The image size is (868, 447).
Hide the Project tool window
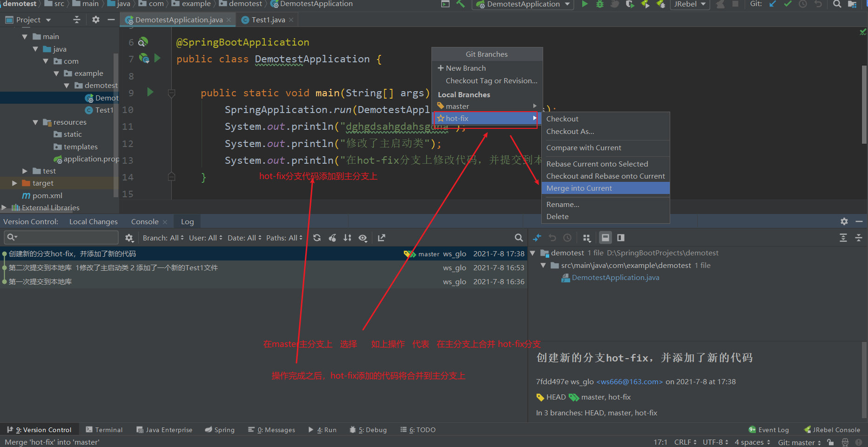tap(111, 20)
